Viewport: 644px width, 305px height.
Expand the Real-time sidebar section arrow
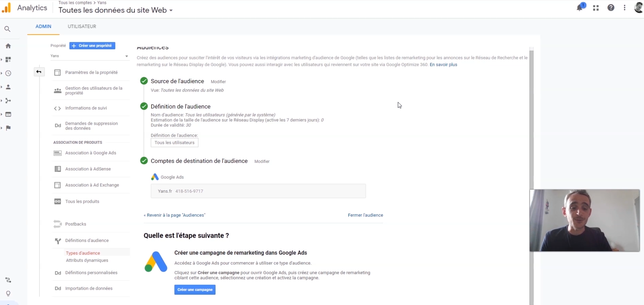point(2,73)
